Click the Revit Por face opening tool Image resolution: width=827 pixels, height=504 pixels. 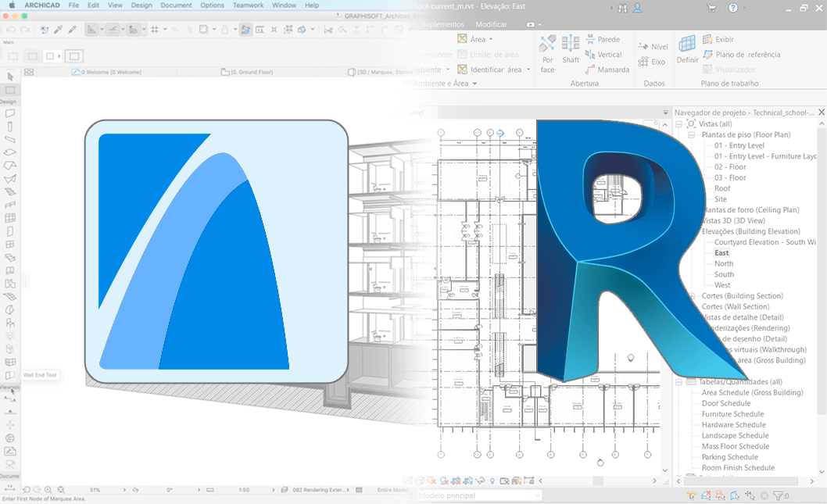(x=547, y=54)
